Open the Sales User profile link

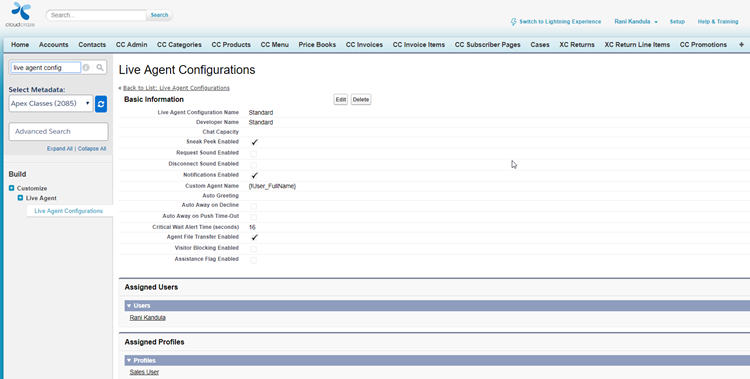(144, 372)
